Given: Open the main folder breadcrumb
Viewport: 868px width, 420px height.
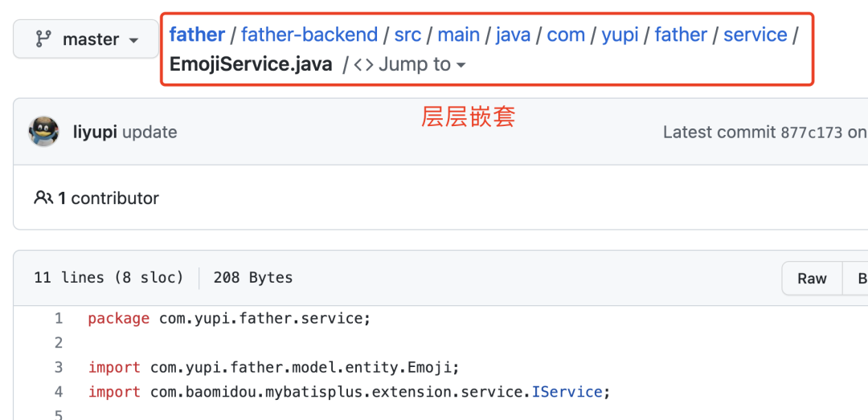Looking at the screenshot, I should [x=458, y=35].
